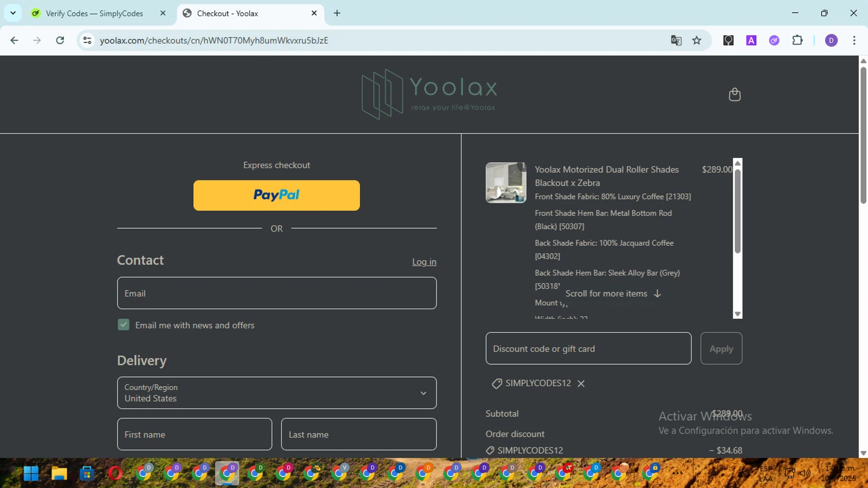868x488 pixels.
Task: Click the $289.00 product price
Action: (x=717, y=170)
